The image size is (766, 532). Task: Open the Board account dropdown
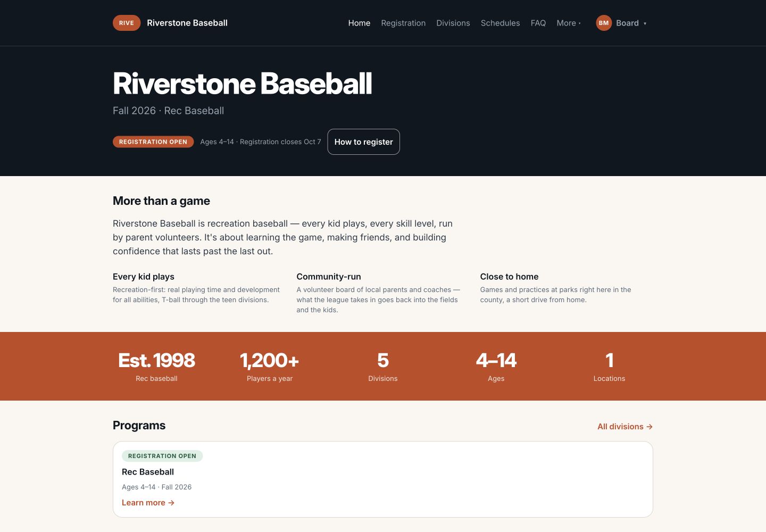621,23
